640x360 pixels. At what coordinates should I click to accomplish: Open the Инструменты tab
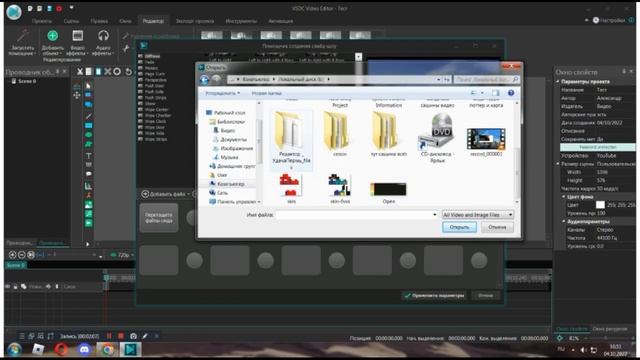(241, 21)
